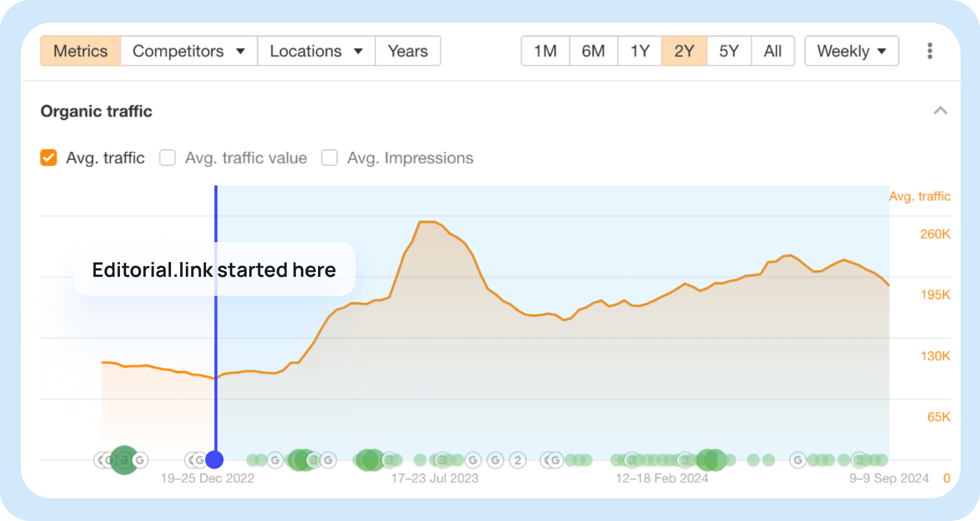Click the update marker numbered 3
The image size is (980, 521).
[685, 460]
